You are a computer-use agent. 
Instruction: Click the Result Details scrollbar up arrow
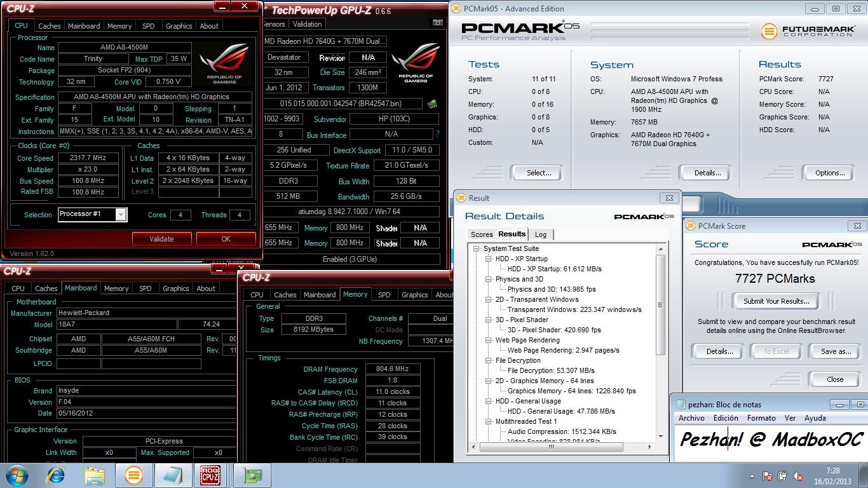(661, 248)
